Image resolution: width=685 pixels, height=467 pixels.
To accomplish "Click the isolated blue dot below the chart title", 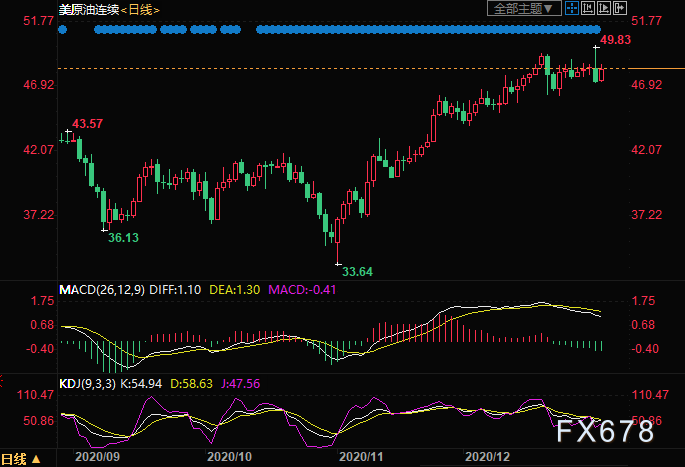I will pos(63,30).
